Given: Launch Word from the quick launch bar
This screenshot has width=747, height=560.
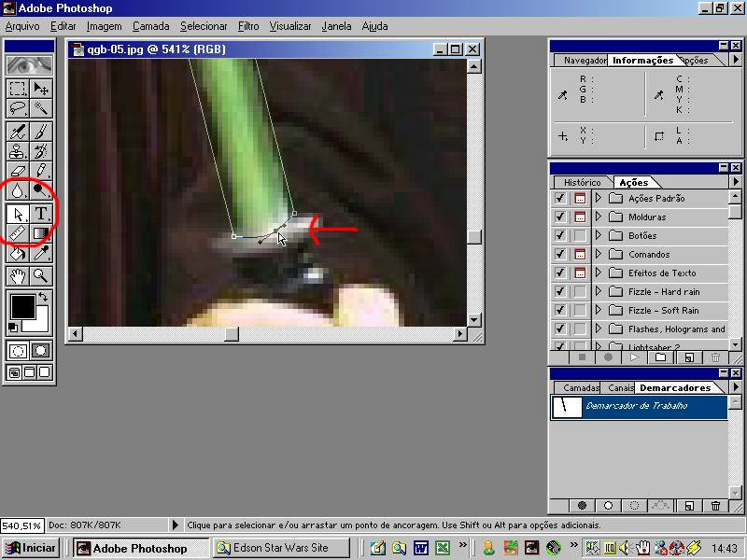Looking at the screenshot, I should click(x=421, y=548).
